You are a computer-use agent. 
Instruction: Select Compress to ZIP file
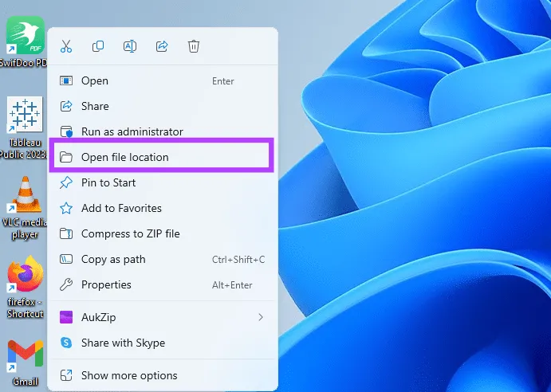(x=130, y=233)
